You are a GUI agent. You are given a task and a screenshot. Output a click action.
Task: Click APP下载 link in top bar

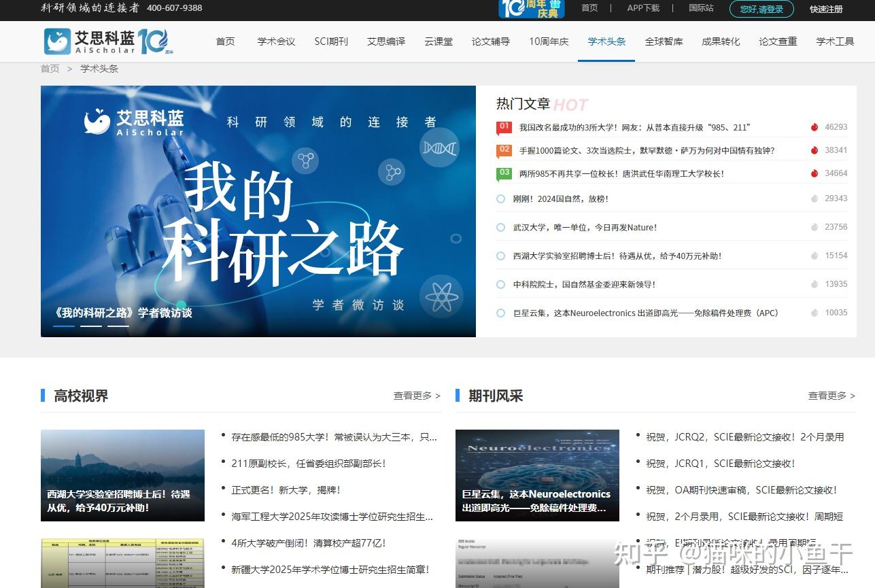pyautogui.click(x=643, y=8)
